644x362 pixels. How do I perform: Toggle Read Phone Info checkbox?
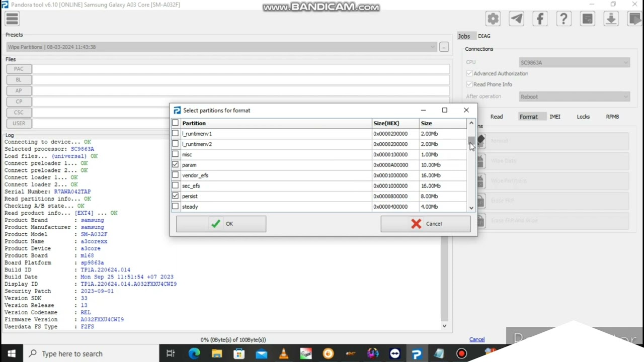pos(469,84)
